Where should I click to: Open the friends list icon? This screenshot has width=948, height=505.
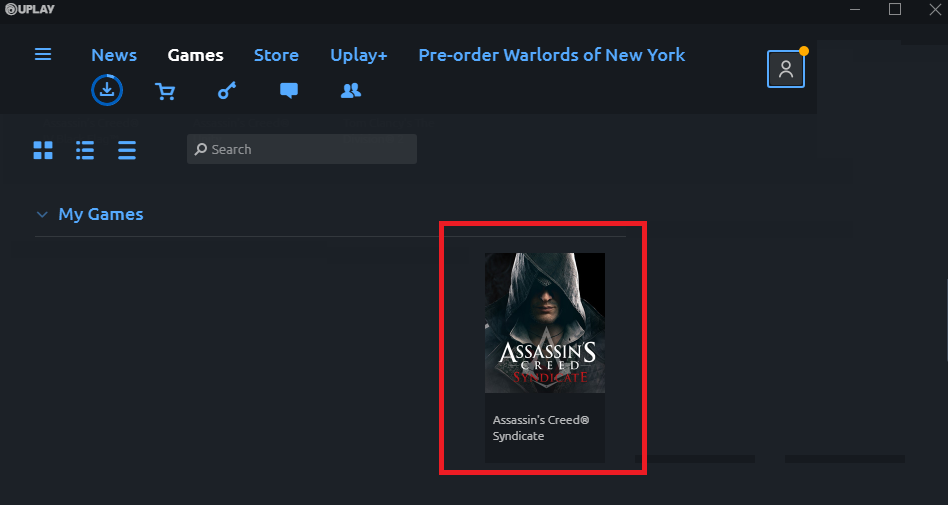click(351, 91)
